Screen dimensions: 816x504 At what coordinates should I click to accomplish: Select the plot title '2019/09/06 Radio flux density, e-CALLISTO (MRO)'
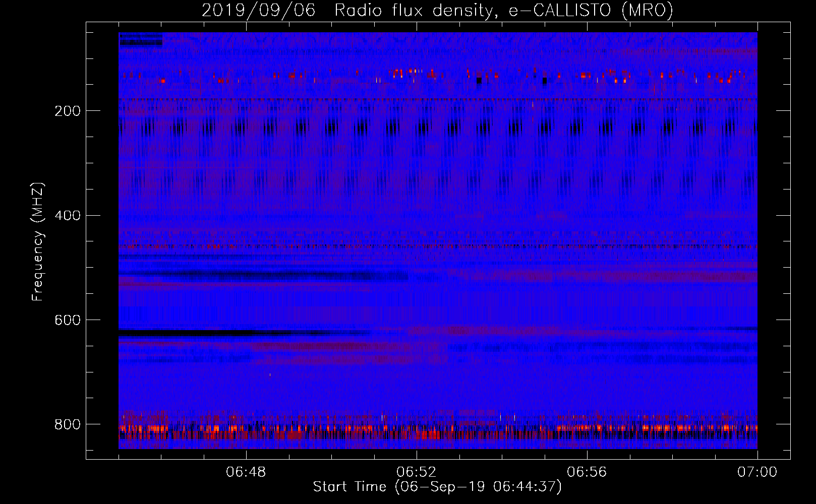[x=437, y=10]
